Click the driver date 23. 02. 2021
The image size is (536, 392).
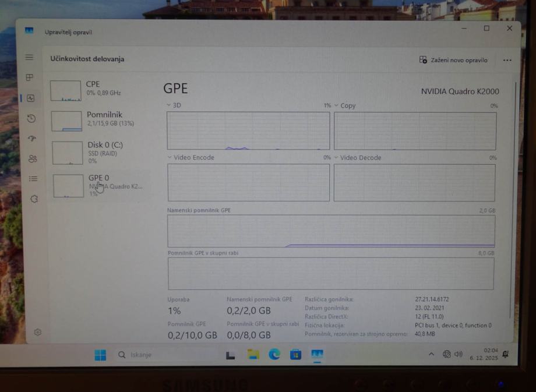(x=429, y=308)
